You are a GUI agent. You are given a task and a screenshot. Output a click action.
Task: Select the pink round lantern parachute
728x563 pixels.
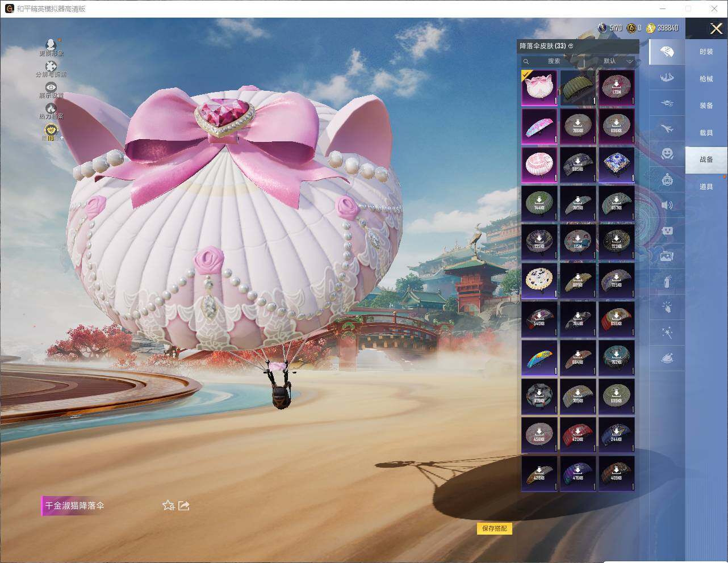click(539, 165)
